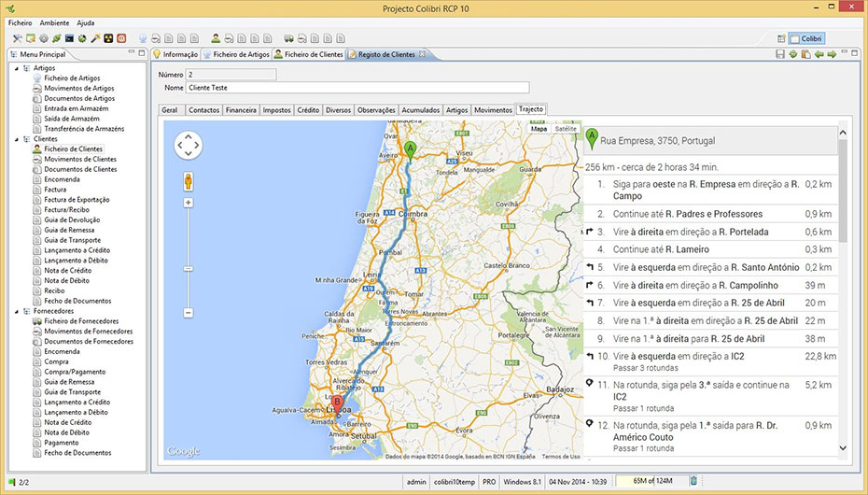Click the zoom out minus button on map

[188, 312]
